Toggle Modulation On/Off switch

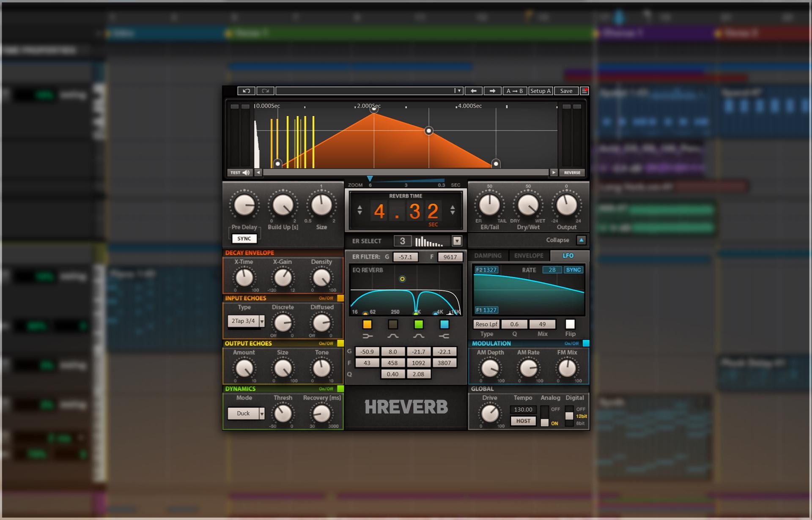point(586,343)
